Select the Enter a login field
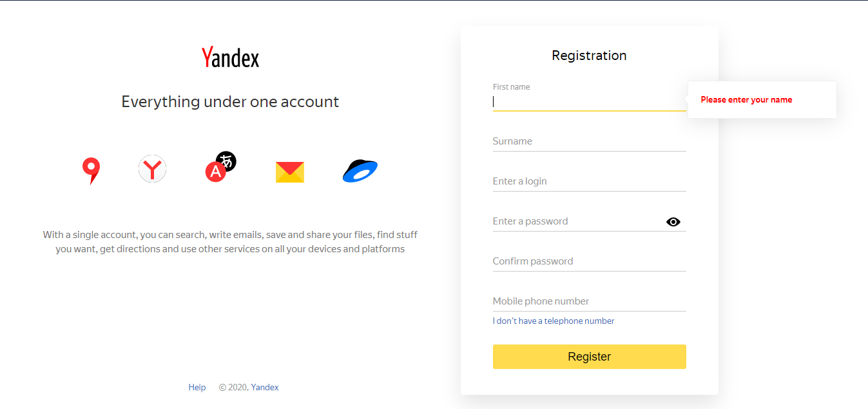 click(589, 181)
